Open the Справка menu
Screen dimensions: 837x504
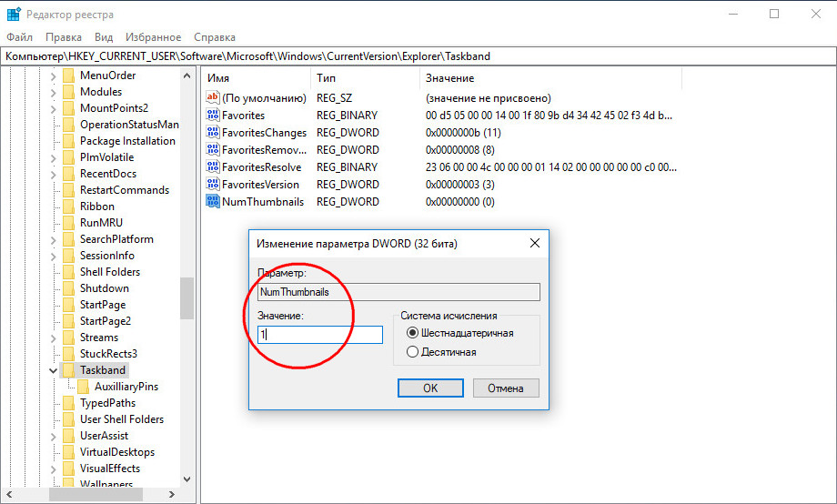tap(215, 36)
